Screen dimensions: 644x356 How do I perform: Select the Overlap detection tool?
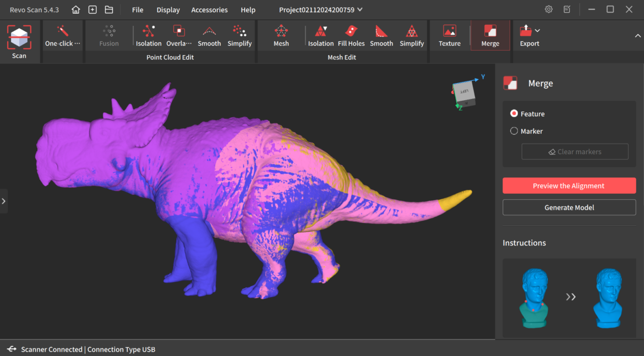pos(179,36)
